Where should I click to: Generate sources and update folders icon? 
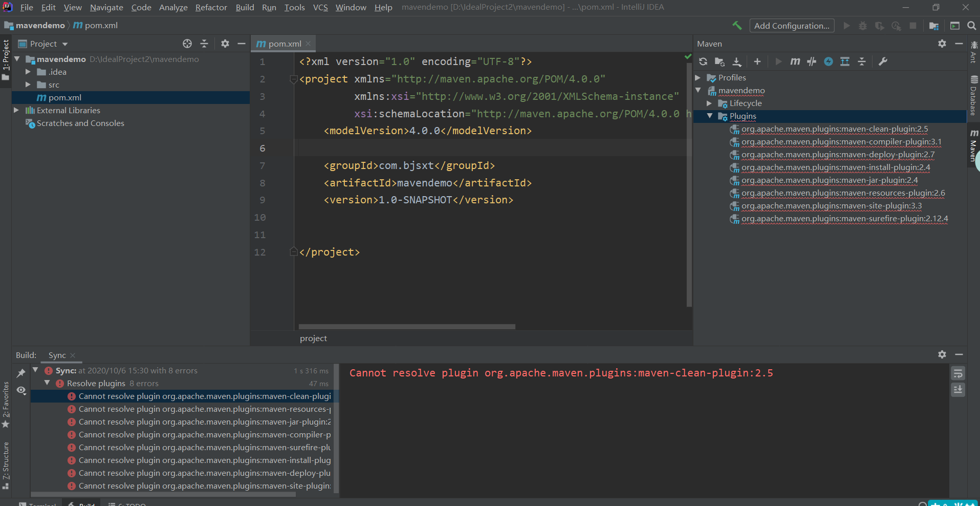point(720,61)
